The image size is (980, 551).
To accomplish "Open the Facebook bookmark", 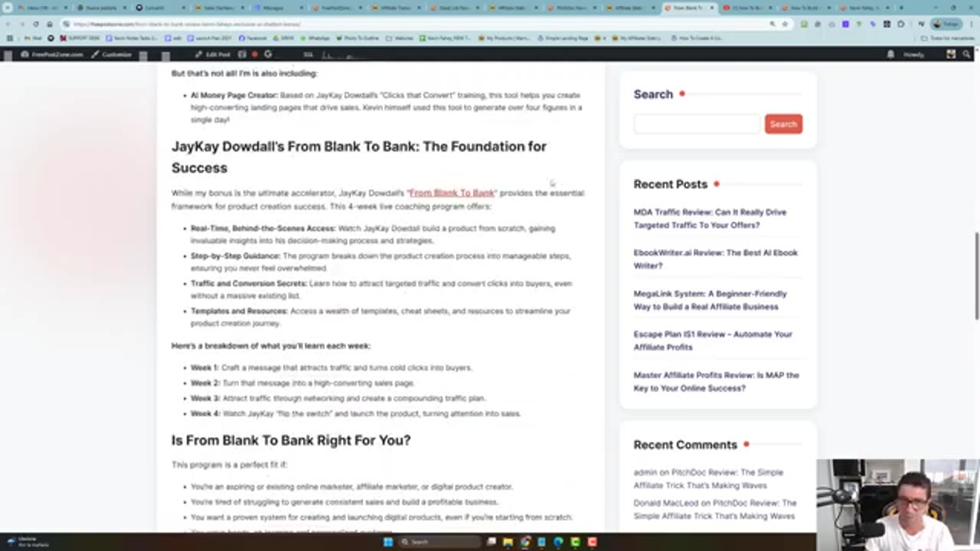I will 253,37.
